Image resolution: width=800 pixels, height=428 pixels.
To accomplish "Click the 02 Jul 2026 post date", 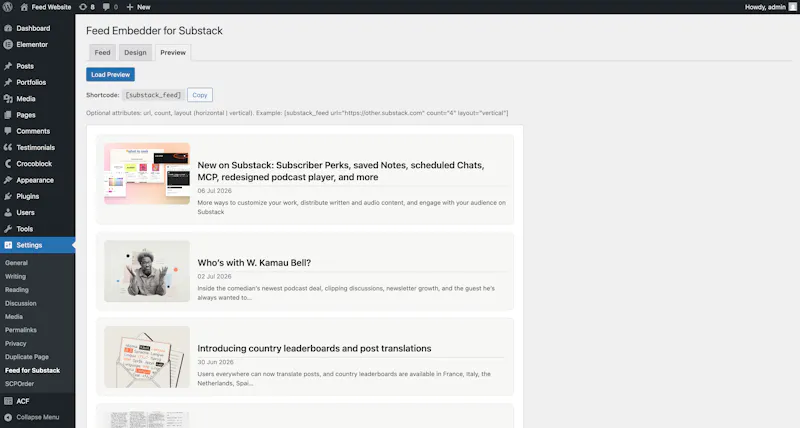I will point(214,276).
